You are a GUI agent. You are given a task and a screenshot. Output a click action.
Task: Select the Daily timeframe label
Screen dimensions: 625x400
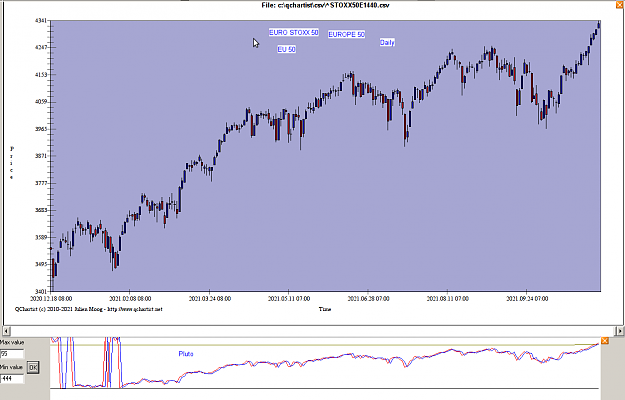[387, 42]
